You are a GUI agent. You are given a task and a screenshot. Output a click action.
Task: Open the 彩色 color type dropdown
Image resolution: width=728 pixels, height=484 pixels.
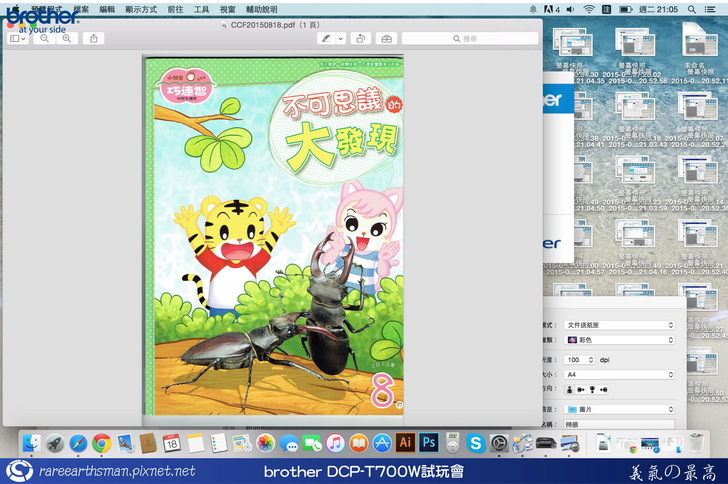tap(619, 341)
